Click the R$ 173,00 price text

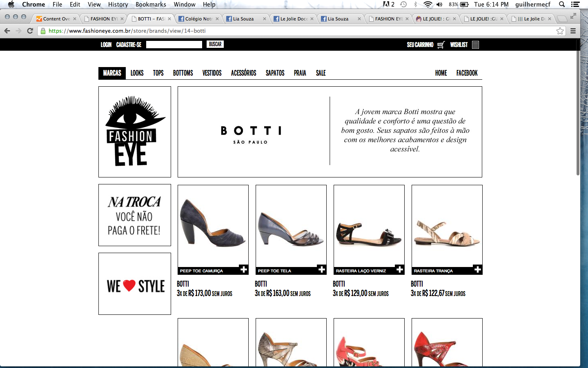coord(200,293)
